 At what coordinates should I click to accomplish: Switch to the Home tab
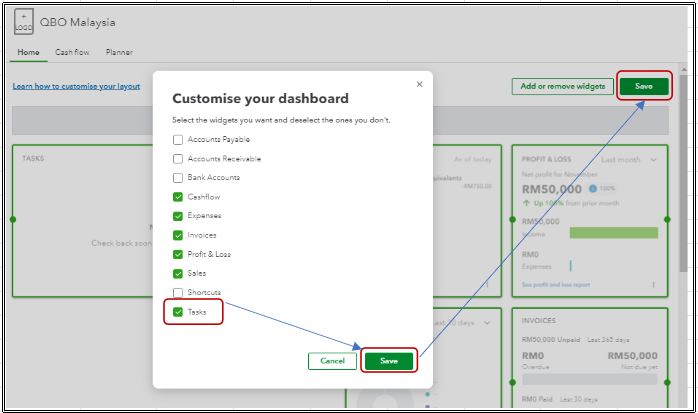click(x=28, y=52)
